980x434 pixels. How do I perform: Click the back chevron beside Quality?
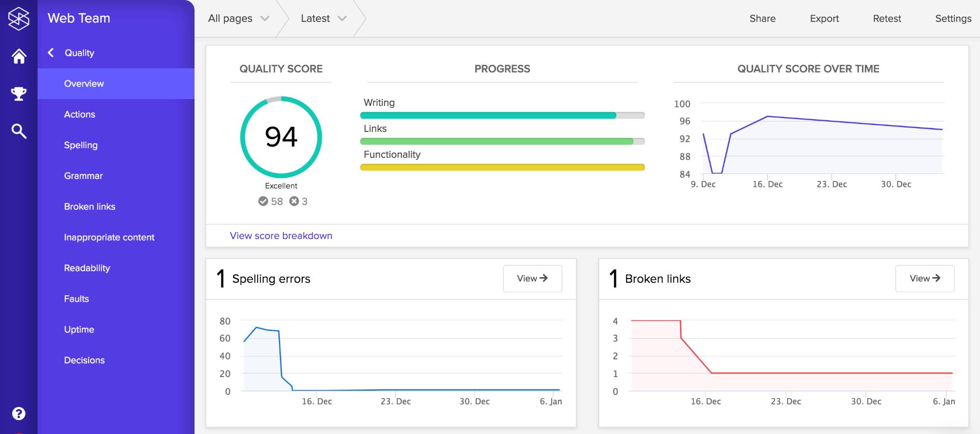[x=51, y=52]
